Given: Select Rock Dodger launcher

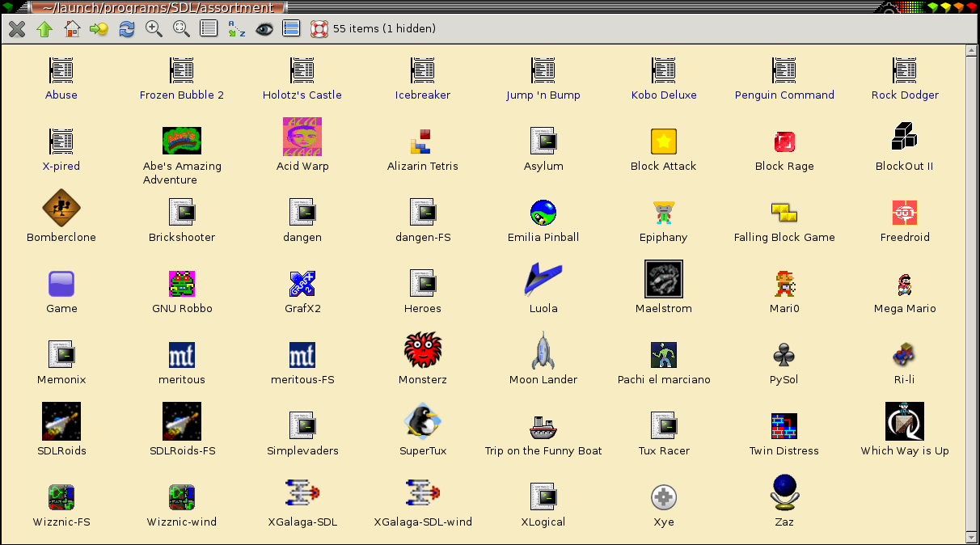Looking at the screenshot, I should tap(905, 70).
